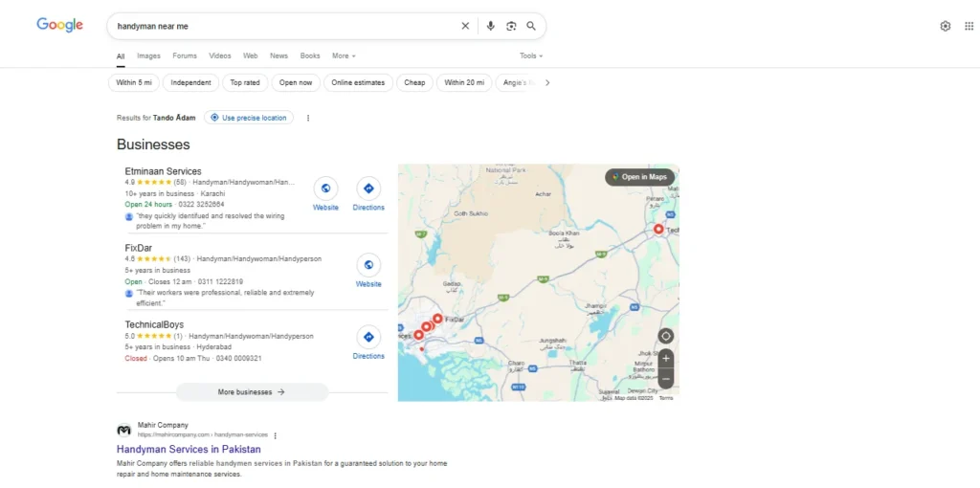Open FixDar website globe icon
Screen dimensions: 980x488
point(368,265)
